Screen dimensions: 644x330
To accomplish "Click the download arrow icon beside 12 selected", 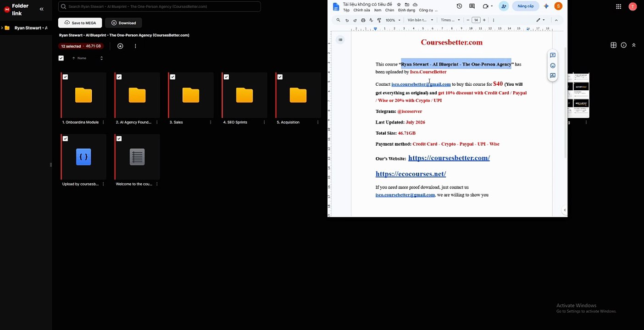I will coord(120,46).
